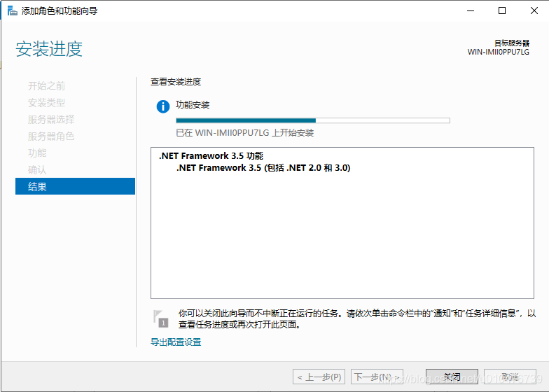
Task: Go to the 安装类型 step
Action: (46, 103)
